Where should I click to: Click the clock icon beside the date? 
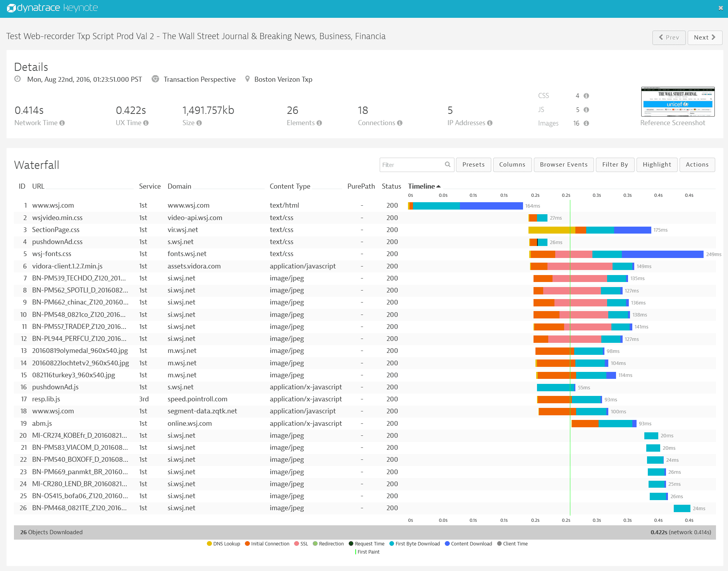point(17,79)
